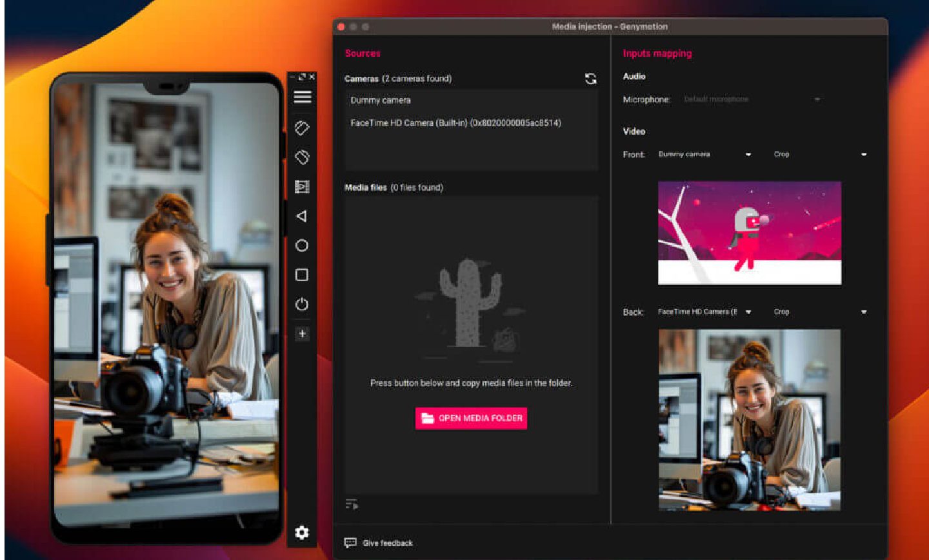Tap the Android recent apps square button
929x560 pixels.
tap(301, 275)
